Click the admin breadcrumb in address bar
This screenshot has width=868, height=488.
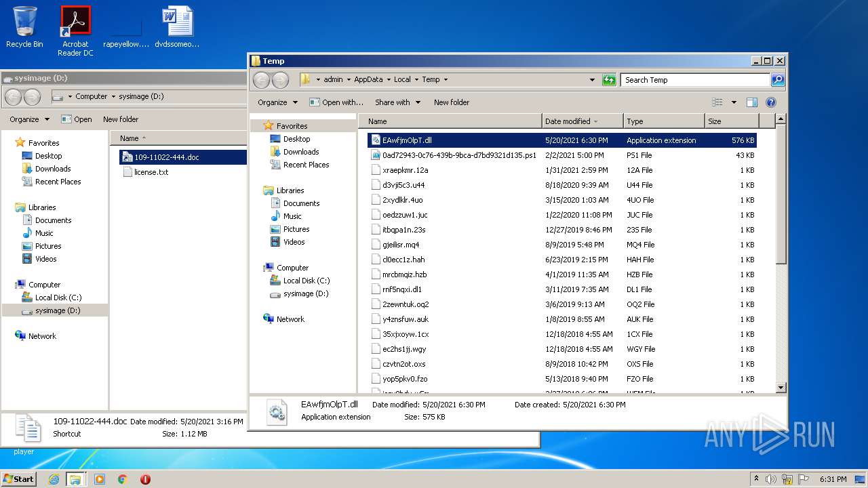point(333,80)
